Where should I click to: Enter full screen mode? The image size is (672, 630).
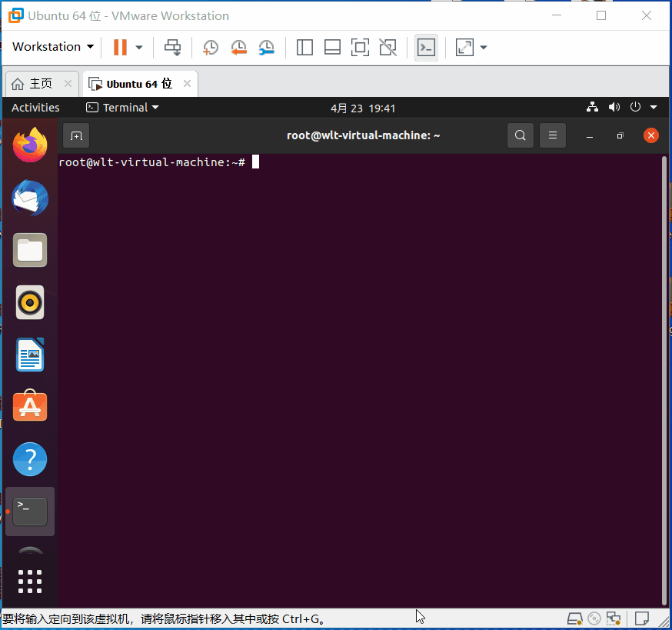[360, 47]
